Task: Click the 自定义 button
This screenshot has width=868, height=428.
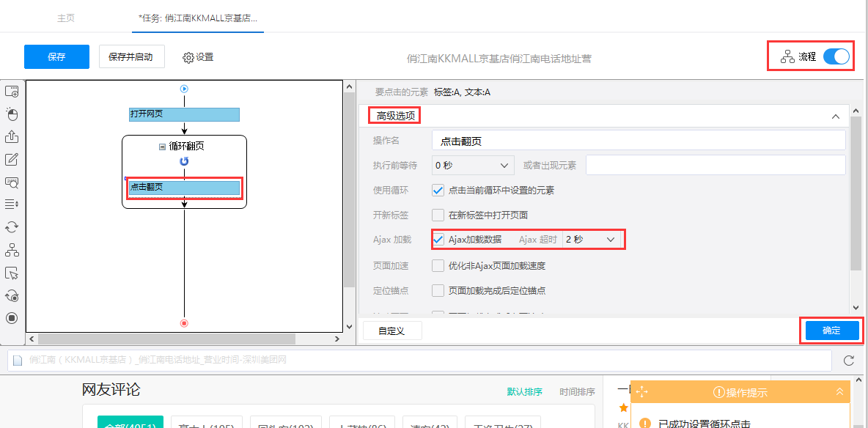Action: click(x=392, y=331)
